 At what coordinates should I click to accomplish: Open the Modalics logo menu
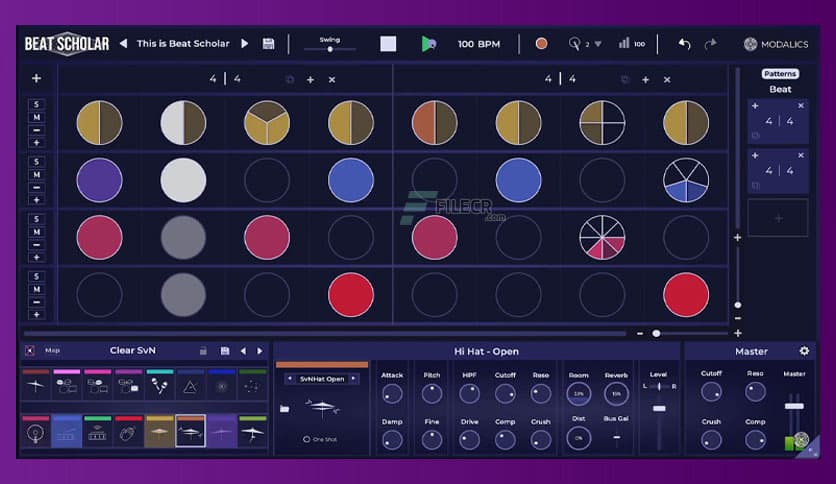point(776,44)
